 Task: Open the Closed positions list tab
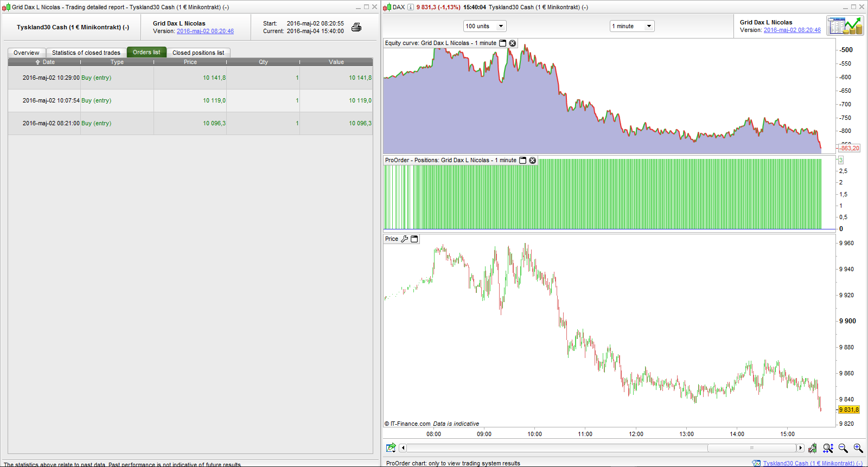click(199, 53)
